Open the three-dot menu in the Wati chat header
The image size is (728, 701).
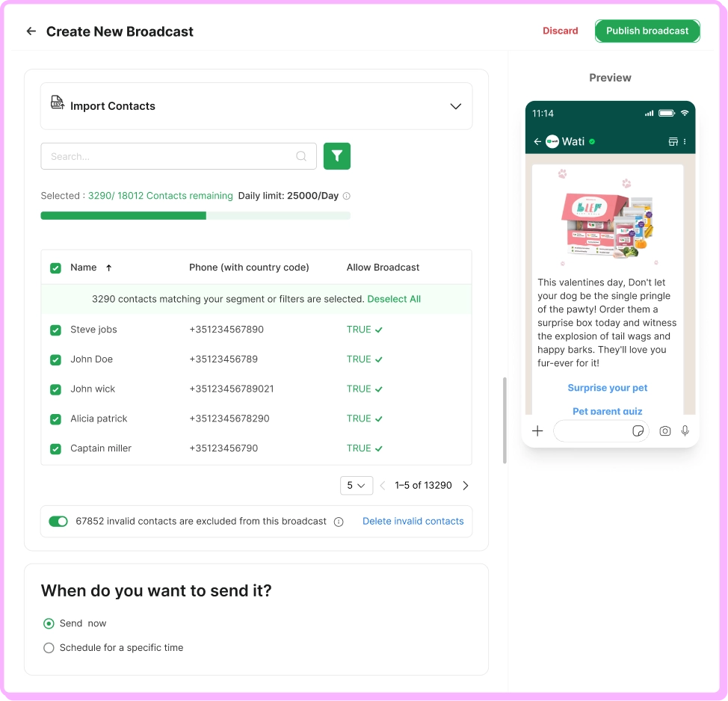point(685,141)
